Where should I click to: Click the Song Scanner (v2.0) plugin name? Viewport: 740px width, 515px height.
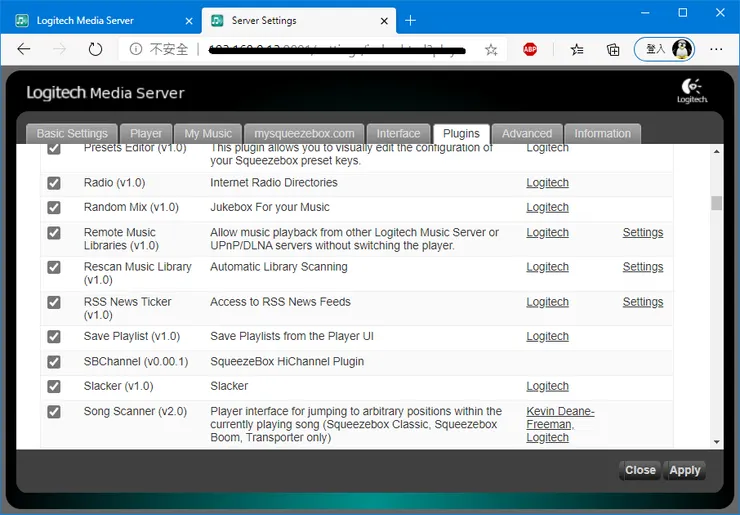point(135,411)
